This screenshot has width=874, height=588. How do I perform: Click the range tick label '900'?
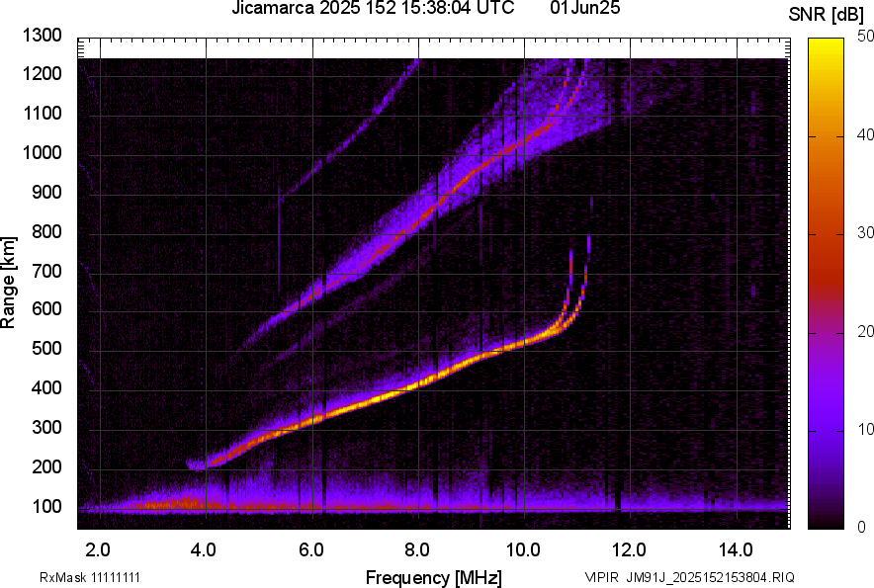point(46,192)
